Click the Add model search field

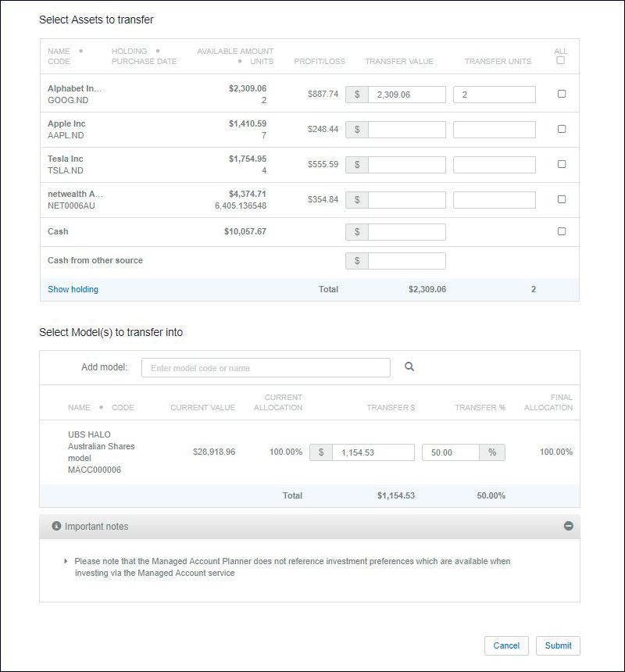[266, 367]
